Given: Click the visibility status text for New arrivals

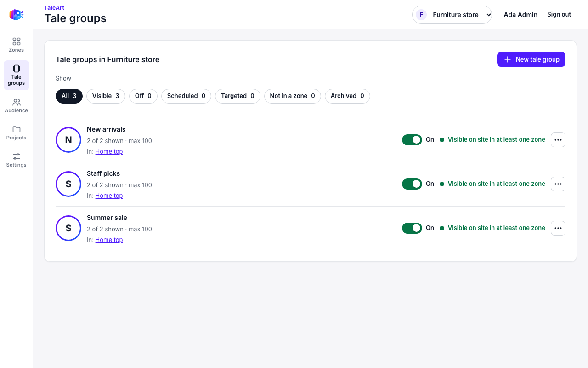Looking at the screenshot, I should tap(497, 140).
